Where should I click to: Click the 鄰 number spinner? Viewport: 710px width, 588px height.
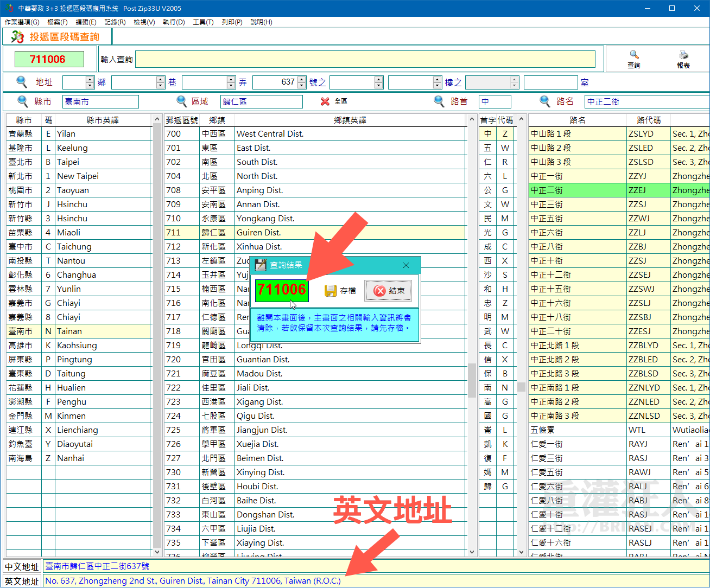(79, 82)
